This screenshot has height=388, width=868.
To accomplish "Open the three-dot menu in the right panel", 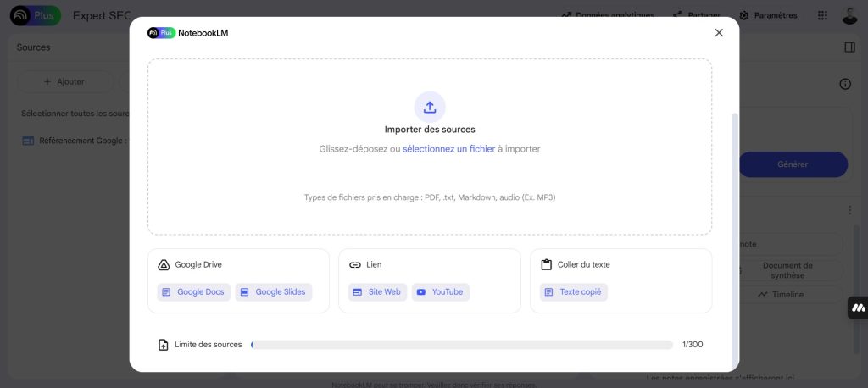I will (849, 210).
